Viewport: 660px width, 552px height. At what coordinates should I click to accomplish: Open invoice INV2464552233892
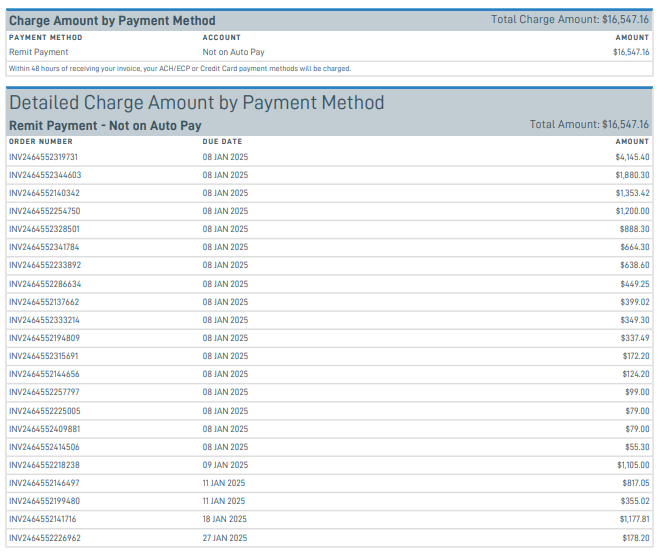(x=45, y=265)
